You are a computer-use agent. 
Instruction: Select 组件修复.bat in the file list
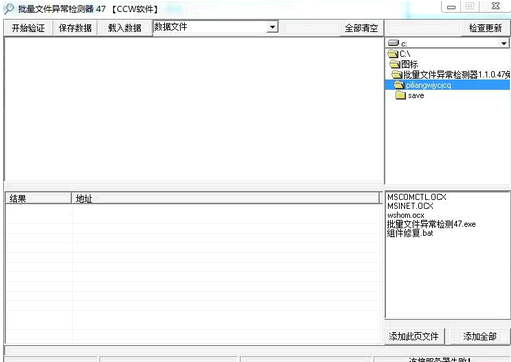point(410,233)
